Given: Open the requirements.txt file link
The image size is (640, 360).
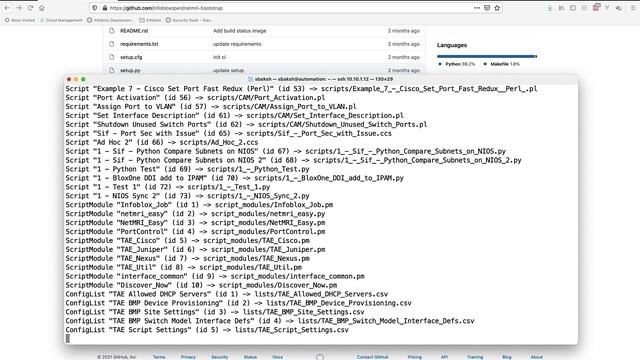Looking at the screenshot, I should pos(139,44).
